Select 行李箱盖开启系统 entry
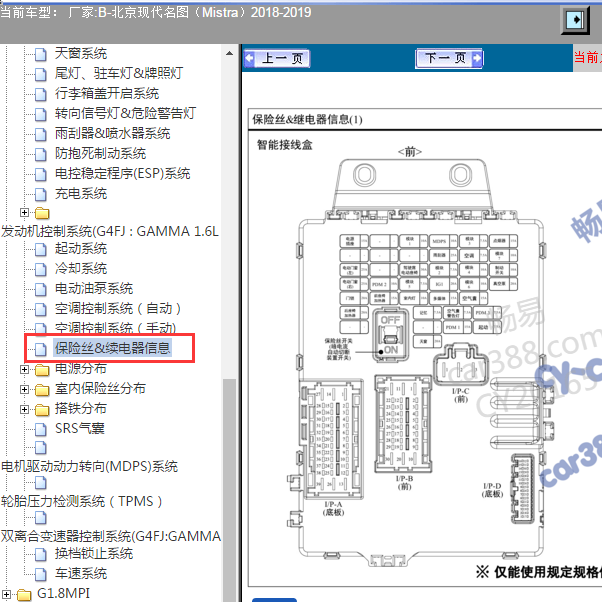This screenshot has width=602, height=602. [x=106, y=93]
